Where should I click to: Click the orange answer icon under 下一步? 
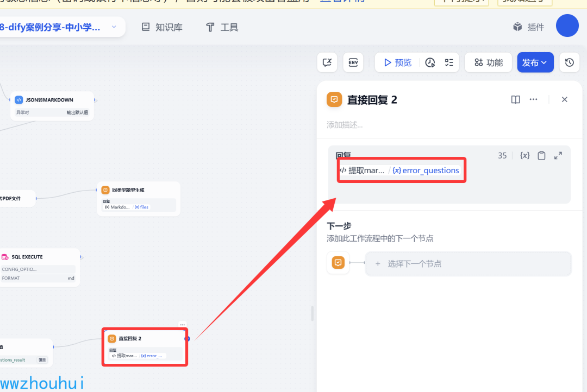pos(338,263)
